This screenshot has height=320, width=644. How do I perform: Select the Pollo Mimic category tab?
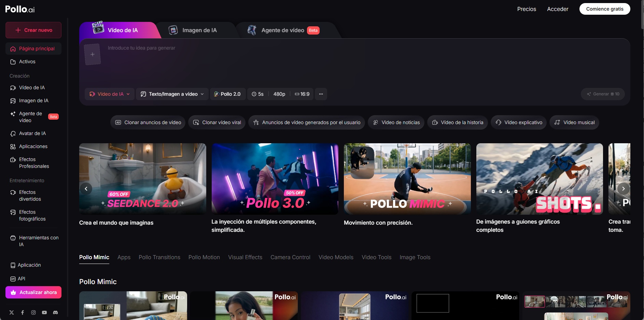click(x=94, y=257)
